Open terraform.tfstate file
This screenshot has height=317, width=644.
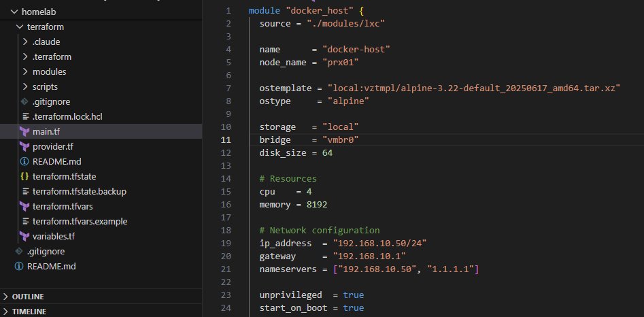[65, 177]
